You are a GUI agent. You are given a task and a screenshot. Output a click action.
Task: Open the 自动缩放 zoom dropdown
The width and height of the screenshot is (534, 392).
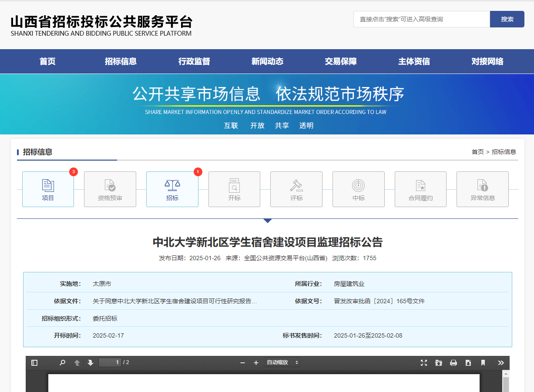282,362
